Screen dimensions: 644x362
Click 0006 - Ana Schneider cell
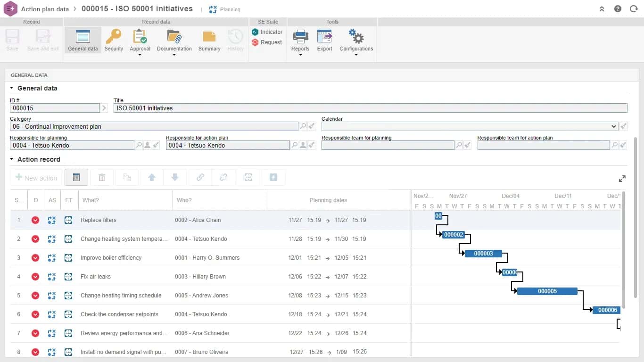[x=202, y=333]
